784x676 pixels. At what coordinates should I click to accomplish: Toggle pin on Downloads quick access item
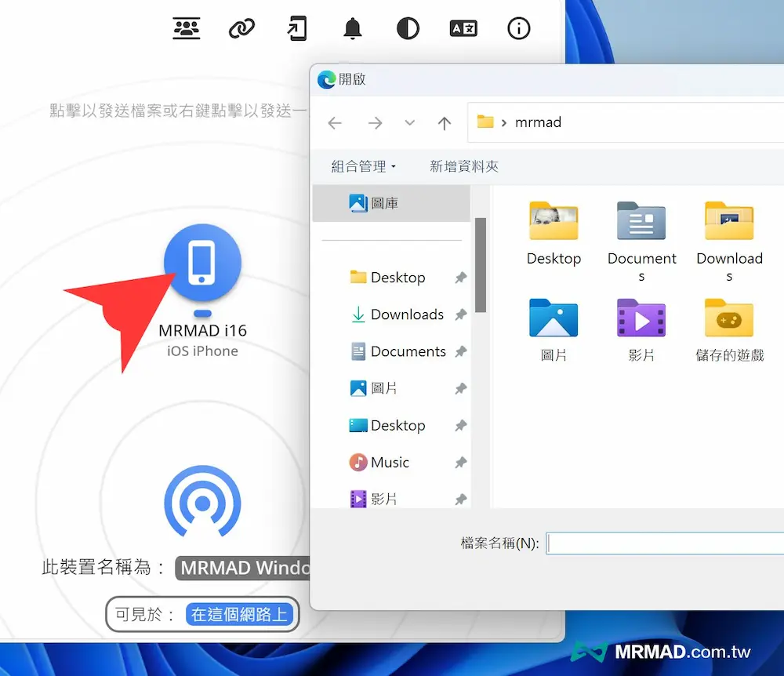460,314
